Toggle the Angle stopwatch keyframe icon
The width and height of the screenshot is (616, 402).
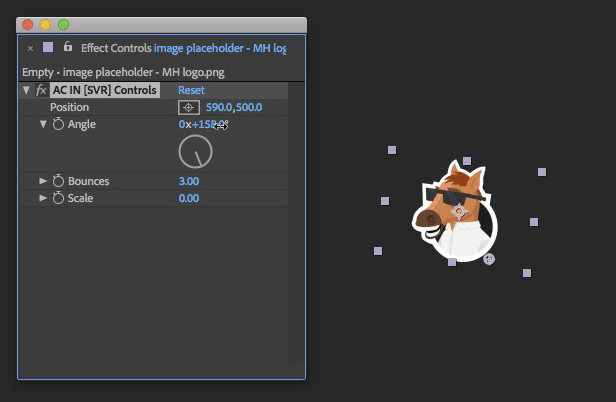tap(58, 124)
